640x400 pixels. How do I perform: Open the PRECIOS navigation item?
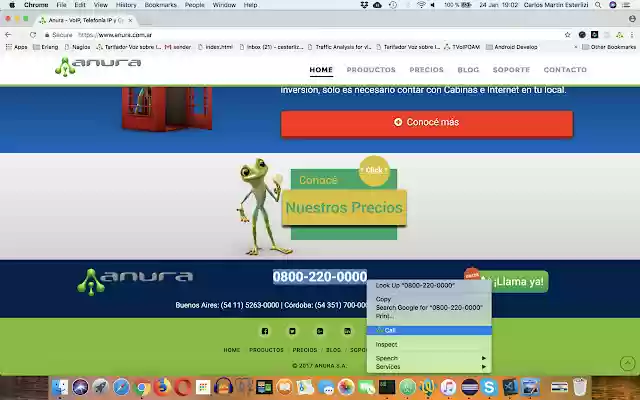[427, 70]
